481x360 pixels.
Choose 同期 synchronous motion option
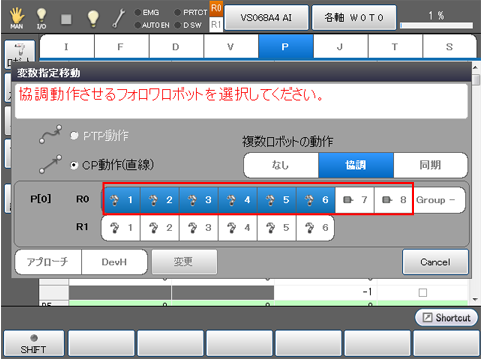pyautogui.click(x=430, y=165)
